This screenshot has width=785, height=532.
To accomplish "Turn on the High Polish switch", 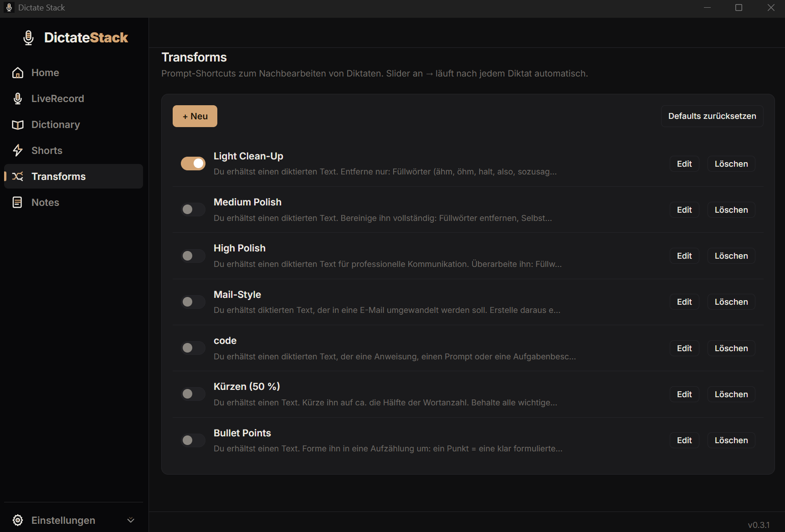I will pos(193,256).
